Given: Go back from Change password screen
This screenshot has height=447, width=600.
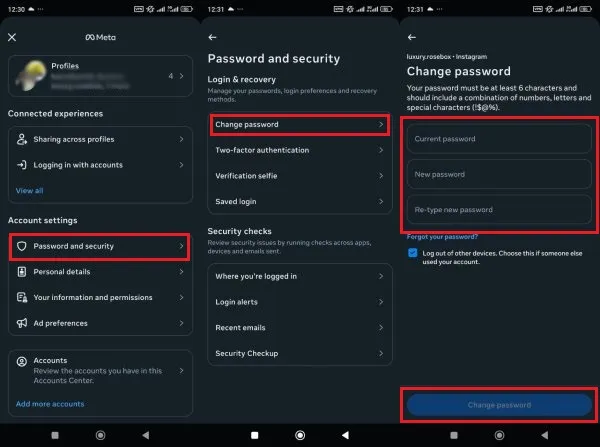Looking at the screenshot, I should point(412,37).
